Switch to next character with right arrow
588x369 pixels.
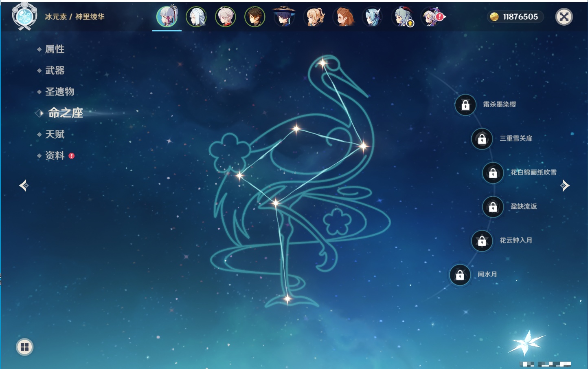[x=565, y=186]
